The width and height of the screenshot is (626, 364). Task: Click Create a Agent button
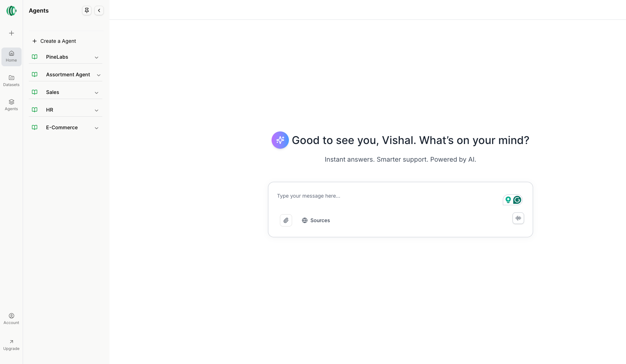(54, 41)
